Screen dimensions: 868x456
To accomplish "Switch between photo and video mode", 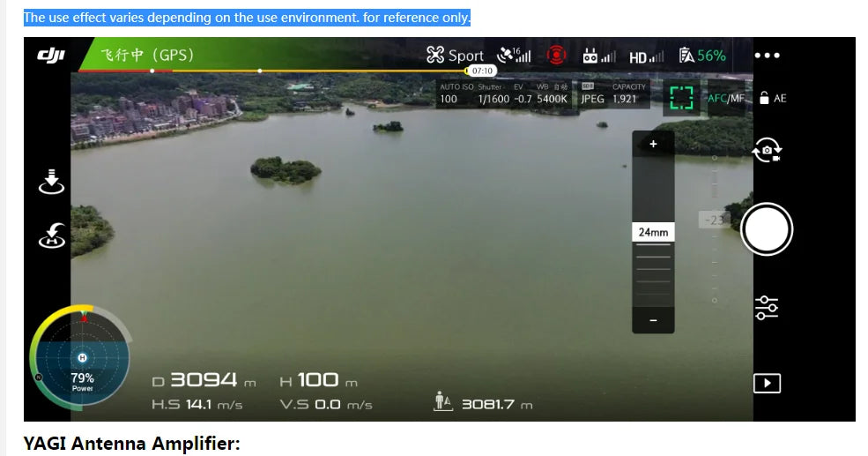I will pyautogui.click(x=767, y=152).
